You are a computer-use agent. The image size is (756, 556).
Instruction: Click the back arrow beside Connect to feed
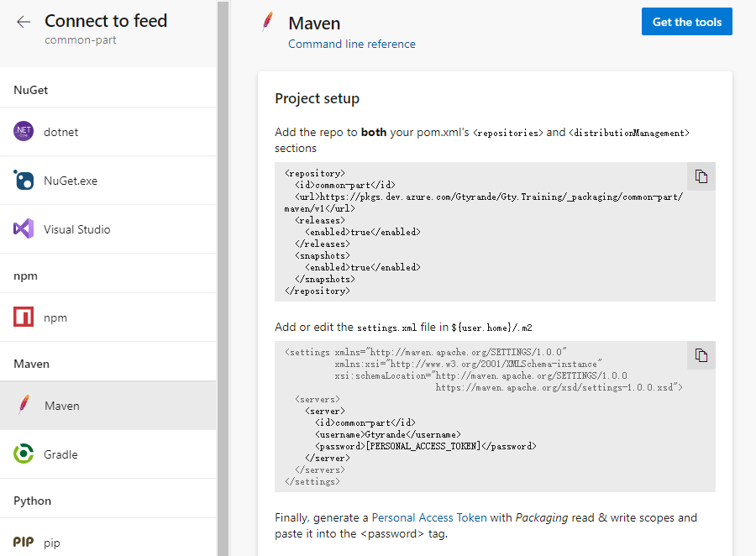[24, 23]
